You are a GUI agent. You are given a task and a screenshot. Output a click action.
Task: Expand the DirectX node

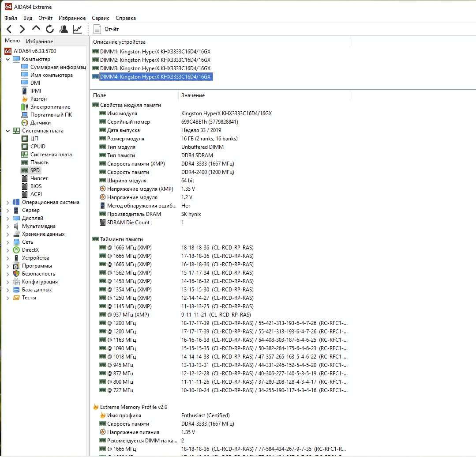(x=7, y=250)
